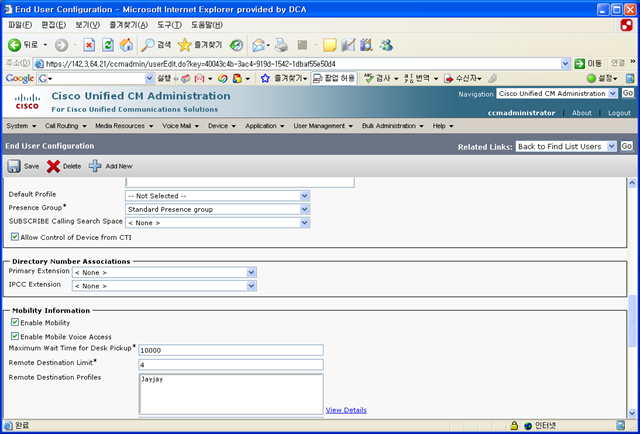Open the Call Routing menu
Screen dimensions: 640x434
coord(66,126)
